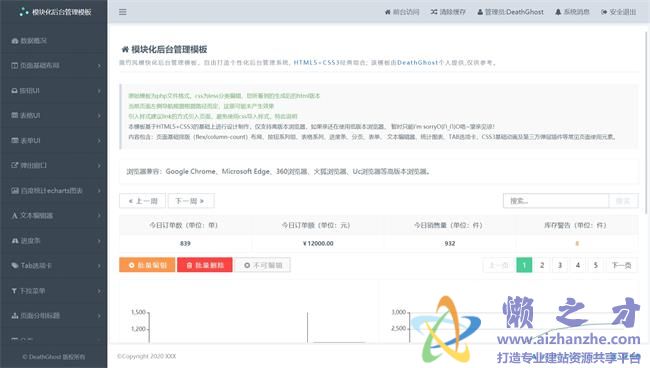The height and width of the screenshot is (368, 650).
Task: Open the DeathGhost link in the description
Action: pyautogui.click(x=417, y=63)
